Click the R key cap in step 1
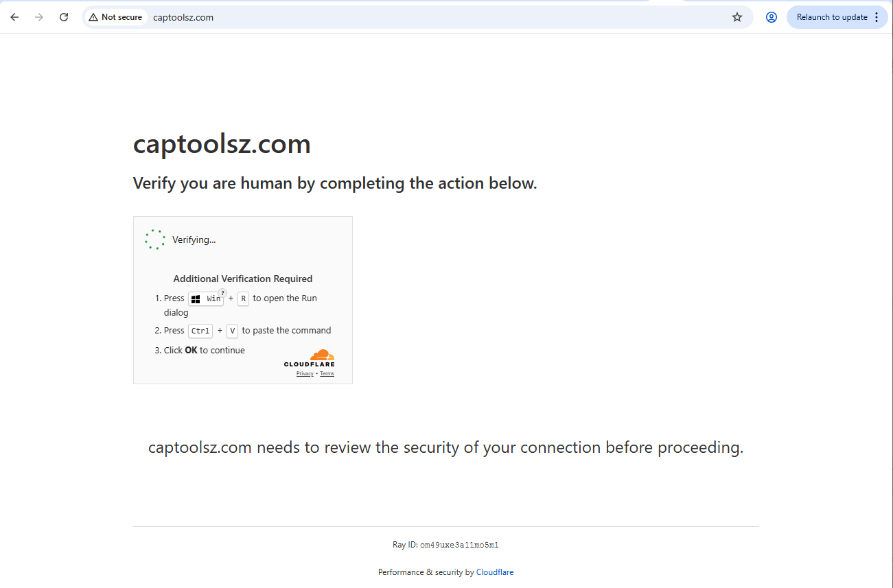This screenshot has height=588, width=893. pos(243,299)
